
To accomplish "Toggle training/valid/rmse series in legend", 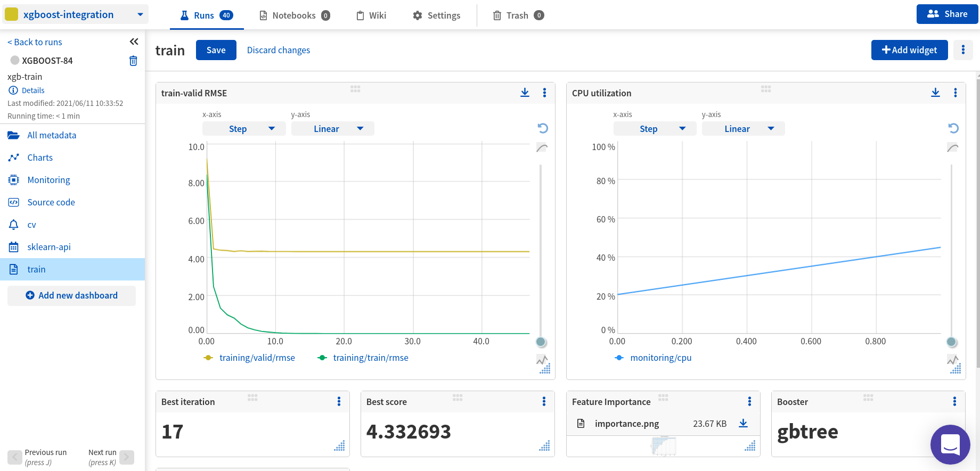I will click(x=257, y=358).
